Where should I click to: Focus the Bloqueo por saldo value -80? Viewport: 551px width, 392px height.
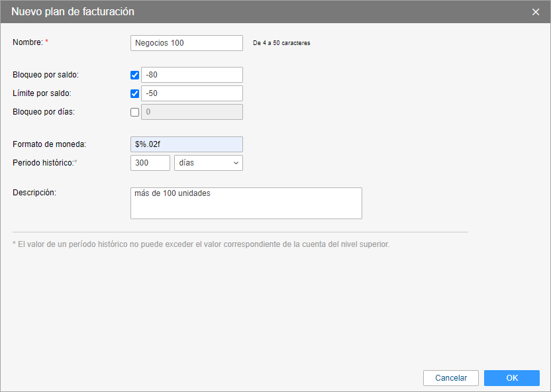[192, 75]
